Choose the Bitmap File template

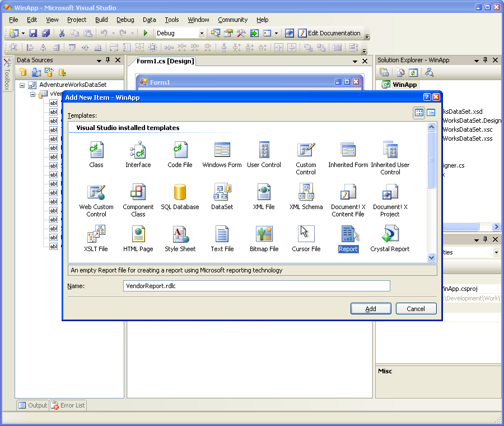264,234
